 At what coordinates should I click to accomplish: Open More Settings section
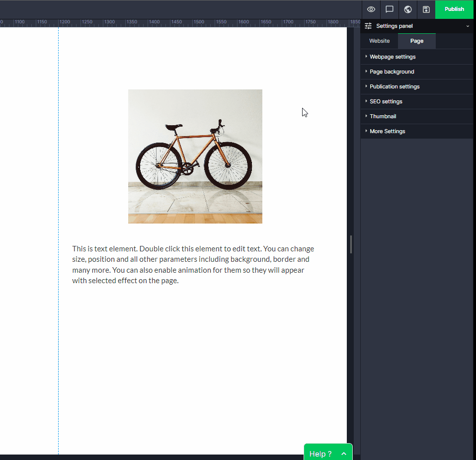387,131
